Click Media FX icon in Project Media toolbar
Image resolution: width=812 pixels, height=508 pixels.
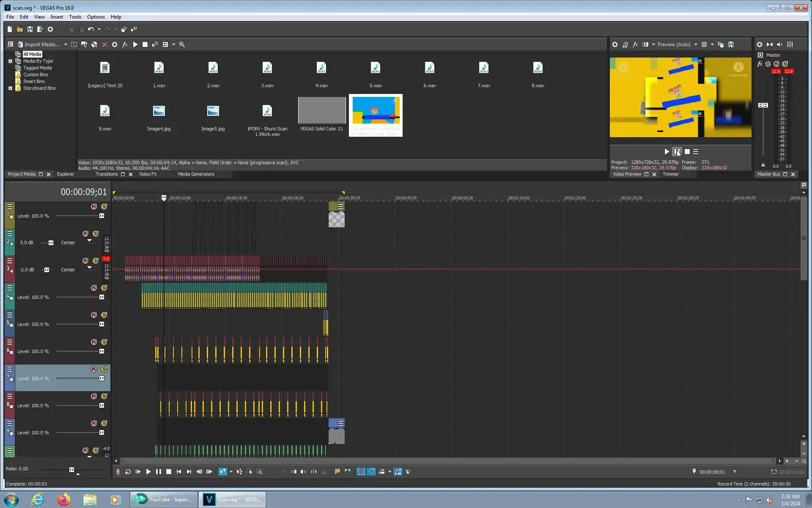pyautogui.click(x=125, y=44)
